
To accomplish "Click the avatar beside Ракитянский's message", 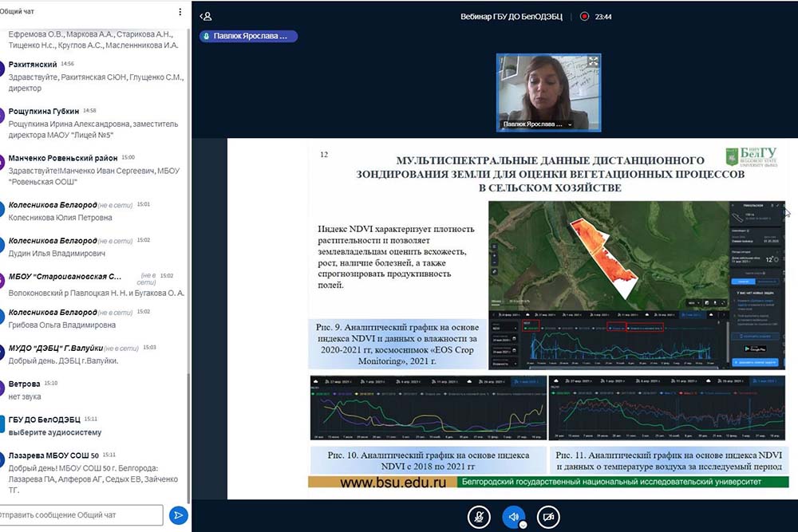I will (x=2, y=70).
